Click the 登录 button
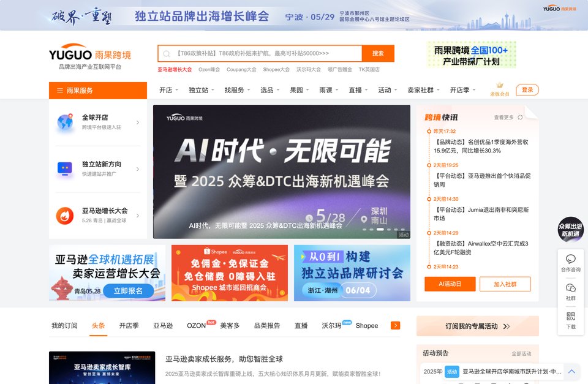This screenshot has height=384, width=588. click(527, 89)
